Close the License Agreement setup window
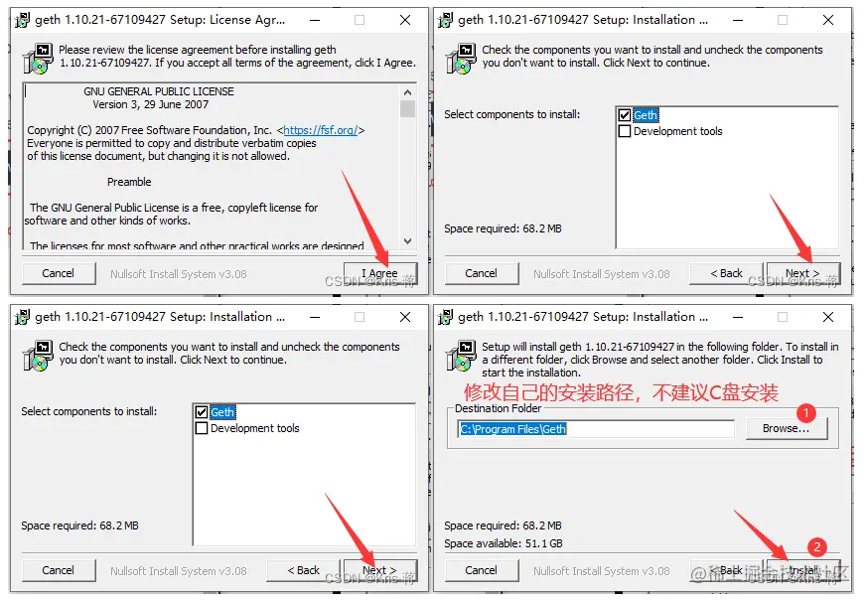This screenshot has width=868, height=602. pos(405,21)
